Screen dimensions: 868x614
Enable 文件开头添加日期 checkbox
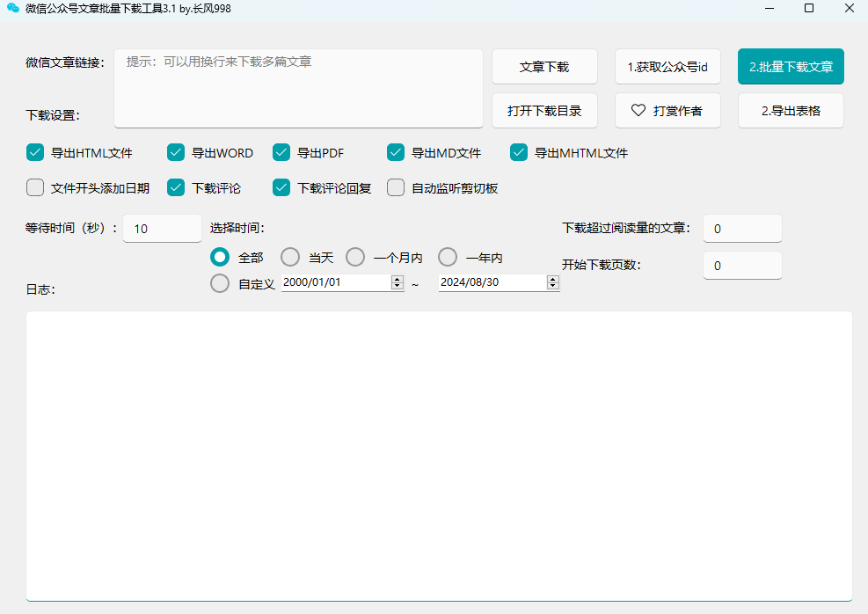pos(35,187)
